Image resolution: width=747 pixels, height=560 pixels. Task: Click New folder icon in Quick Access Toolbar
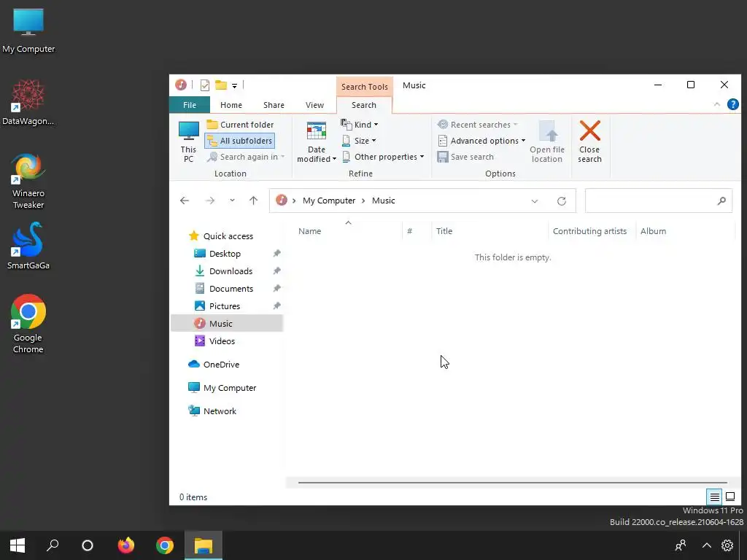[220, 85]
